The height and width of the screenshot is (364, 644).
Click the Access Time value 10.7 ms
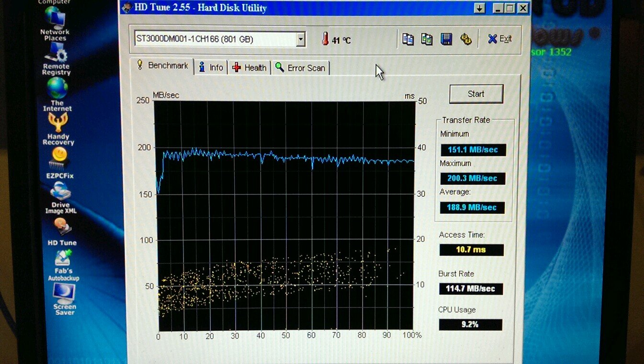point(471,250)
